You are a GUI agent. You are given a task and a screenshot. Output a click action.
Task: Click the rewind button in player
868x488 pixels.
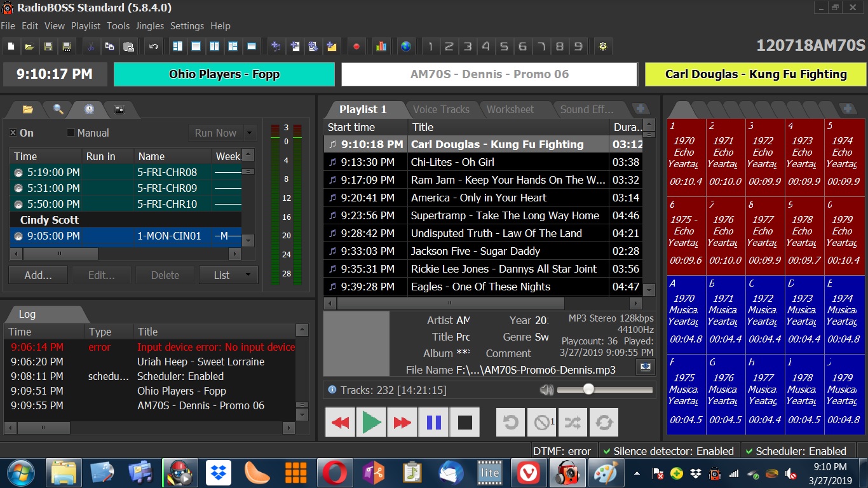(x=341, y=423)
